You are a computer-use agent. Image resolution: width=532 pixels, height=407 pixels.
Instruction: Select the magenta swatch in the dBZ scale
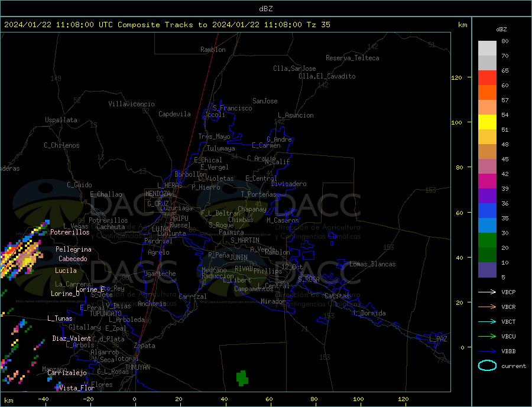[x=487, y=181]
